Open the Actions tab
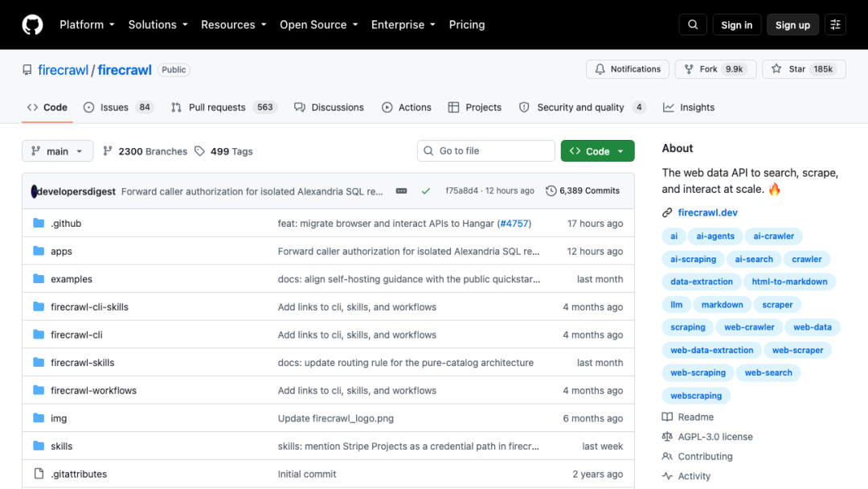 [407, 108]
